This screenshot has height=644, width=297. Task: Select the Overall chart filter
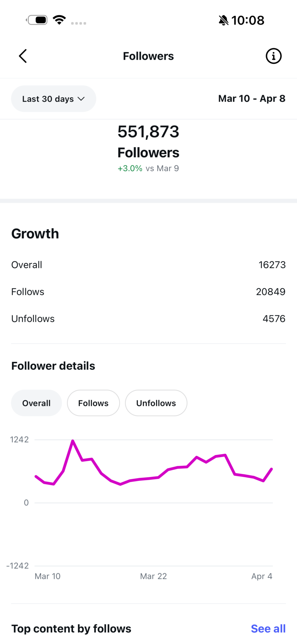pyautogui.click(x=36, y=403)
